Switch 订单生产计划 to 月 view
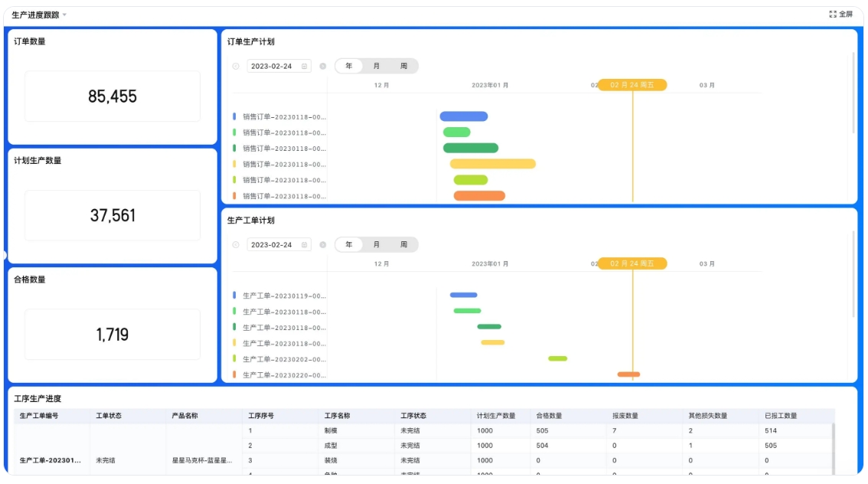This screenshot has width=868, height=484. coord(377,67)
